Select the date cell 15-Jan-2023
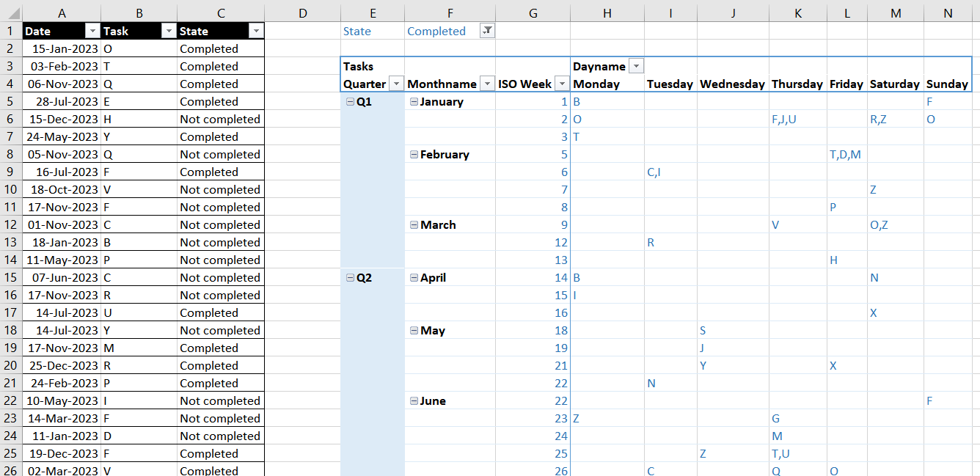The width and height of the screenshot is (980, 476). 62,48
